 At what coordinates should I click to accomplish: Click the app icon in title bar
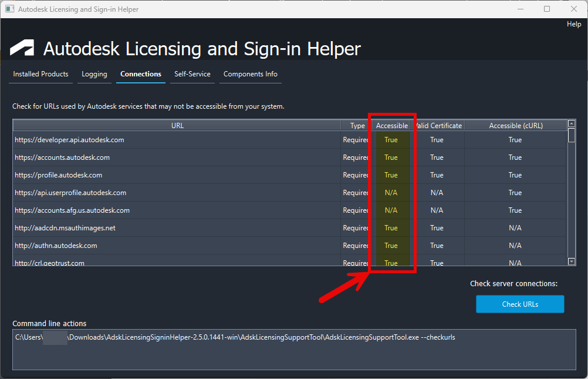coord(10,9)
